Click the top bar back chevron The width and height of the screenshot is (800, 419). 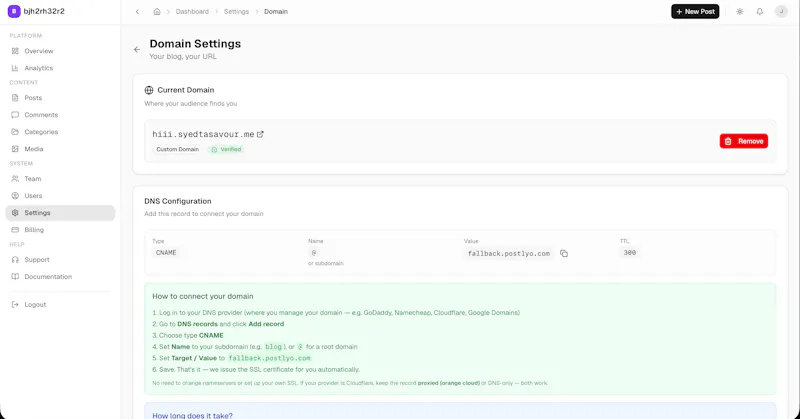coord(137,11)
